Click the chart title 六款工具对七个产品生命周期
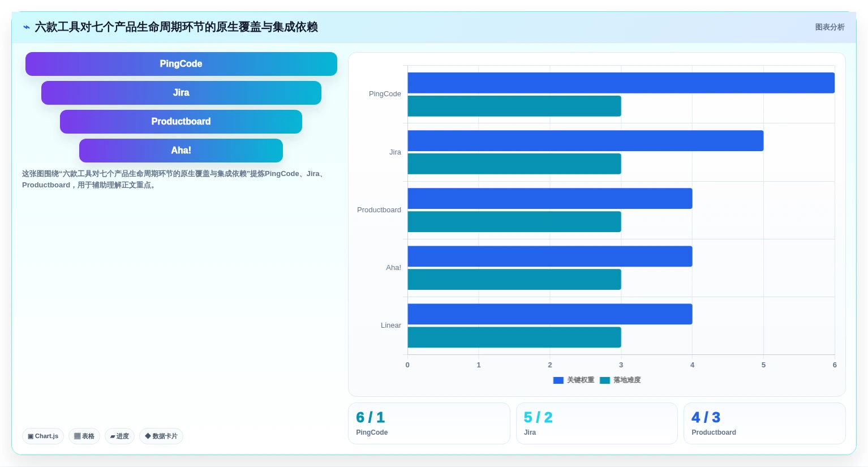The height and width of the screenshot is (467, 868). (x=176, y=27)
